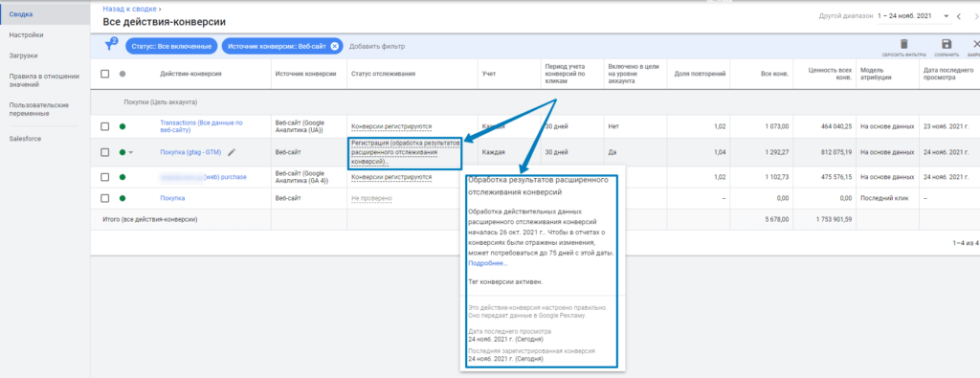Open the last Покупка conversion action link
Image resolution: width=980 pixels, height=378 pixels.
click(x=172, y=199)
